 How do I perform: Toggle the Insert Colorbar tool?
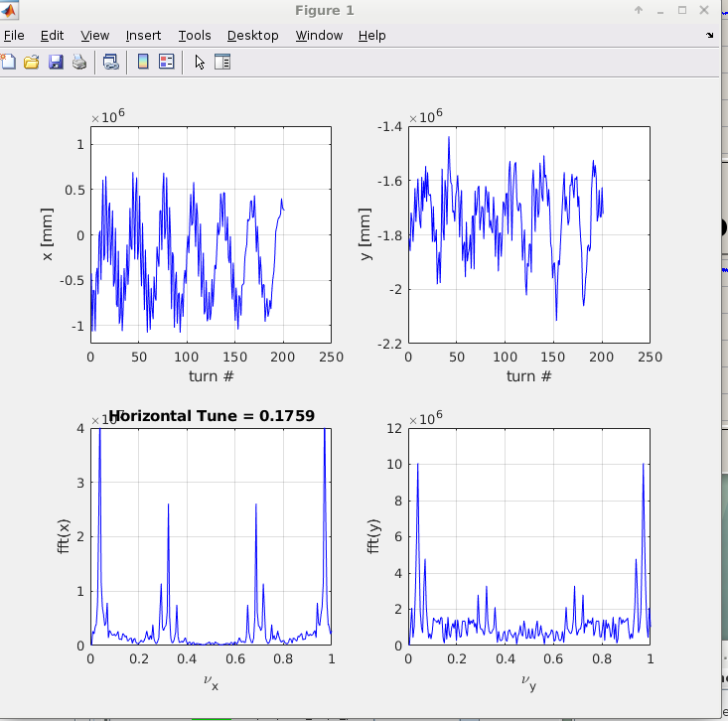click(x=143, y=62)
